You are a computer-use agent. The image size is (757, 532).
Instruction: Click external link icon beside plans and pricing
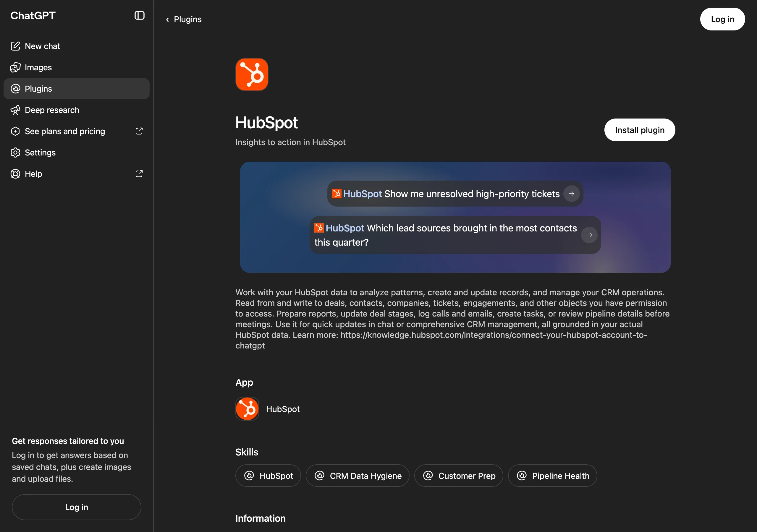click(139, 131)
